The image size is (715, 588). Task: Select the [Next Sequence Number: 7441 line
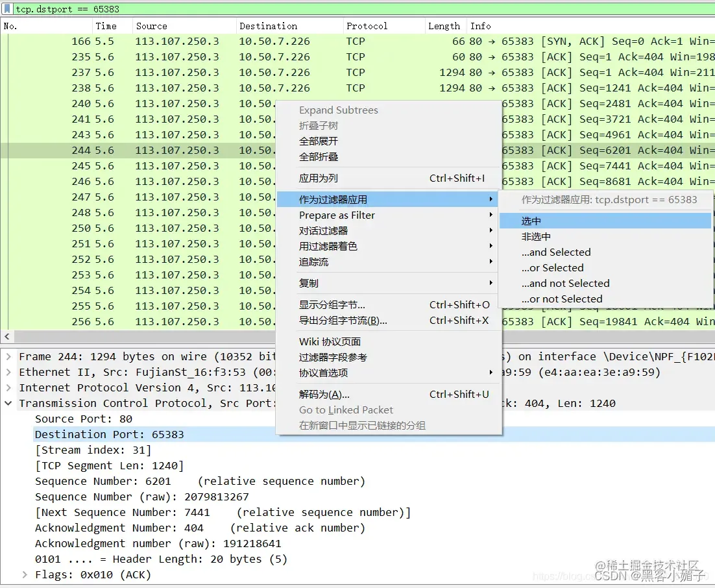click(x=223, y=512)
